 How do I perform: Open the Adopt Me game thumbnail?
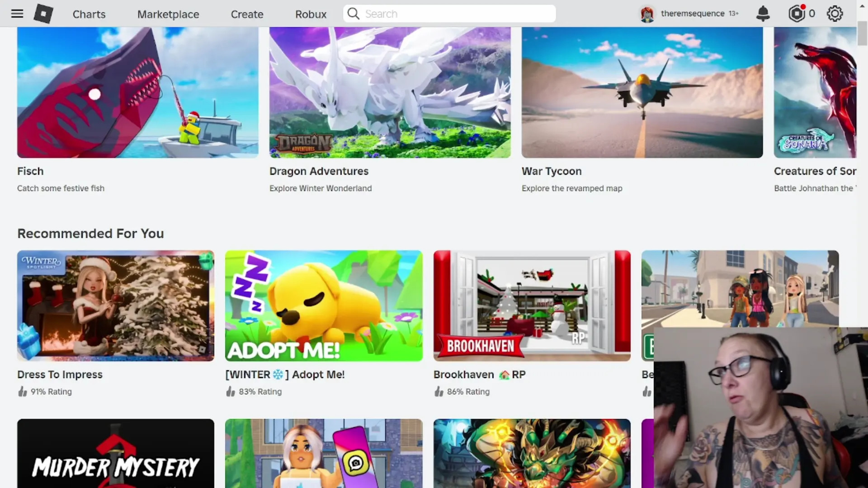[324, 306]
